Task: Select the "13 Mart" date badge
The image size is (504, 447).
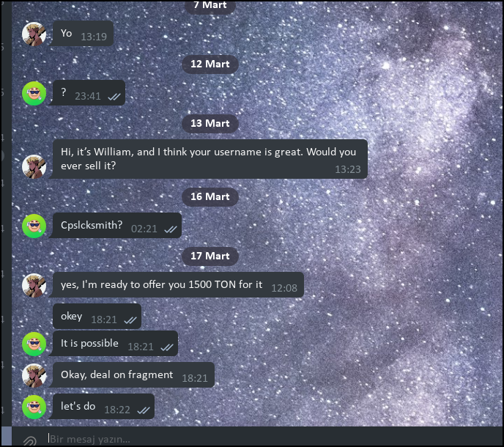Action: [210, 124]
